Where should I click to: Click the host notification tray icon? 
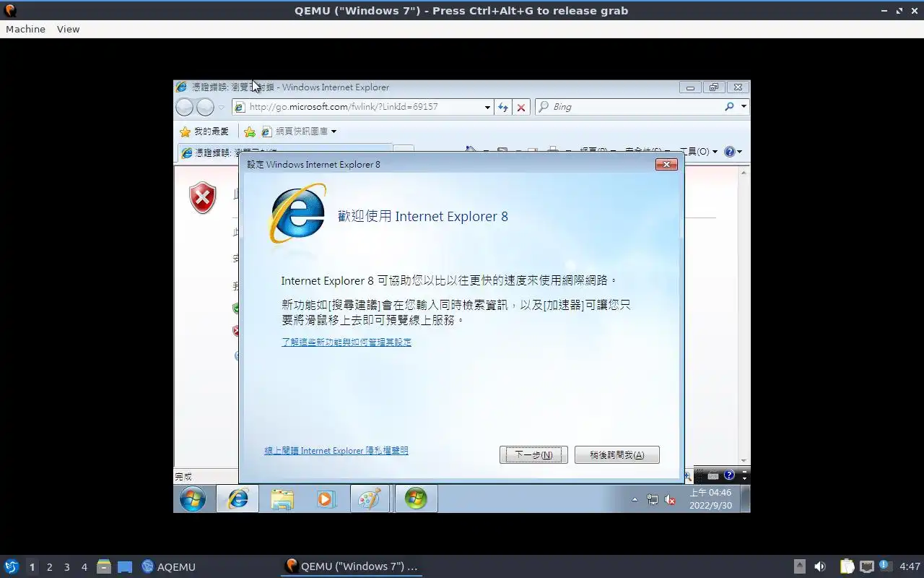886,566
